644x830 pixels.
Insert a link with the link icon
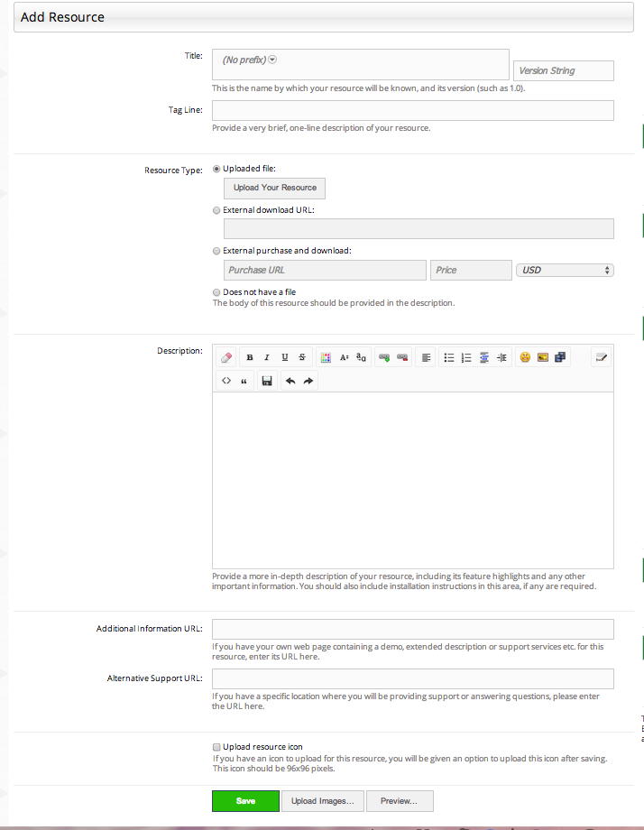pyautogui.click(x=384, y=357)
